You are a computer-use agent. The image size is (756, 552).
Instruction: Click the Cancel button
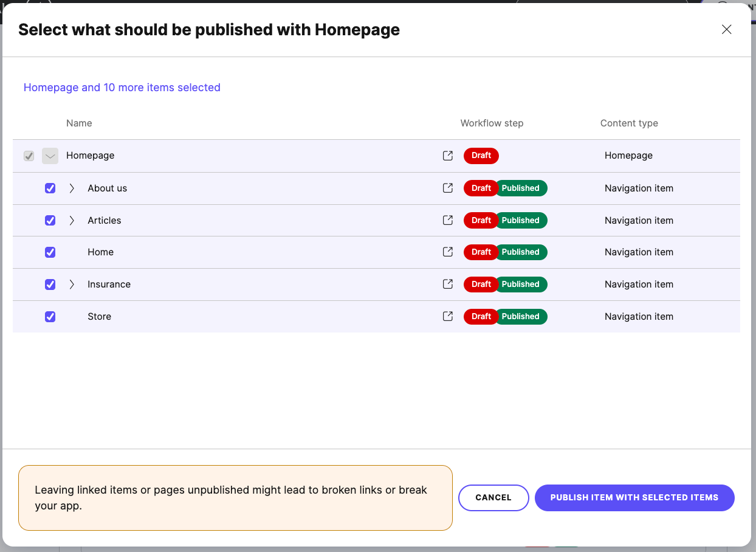[493, 497]
